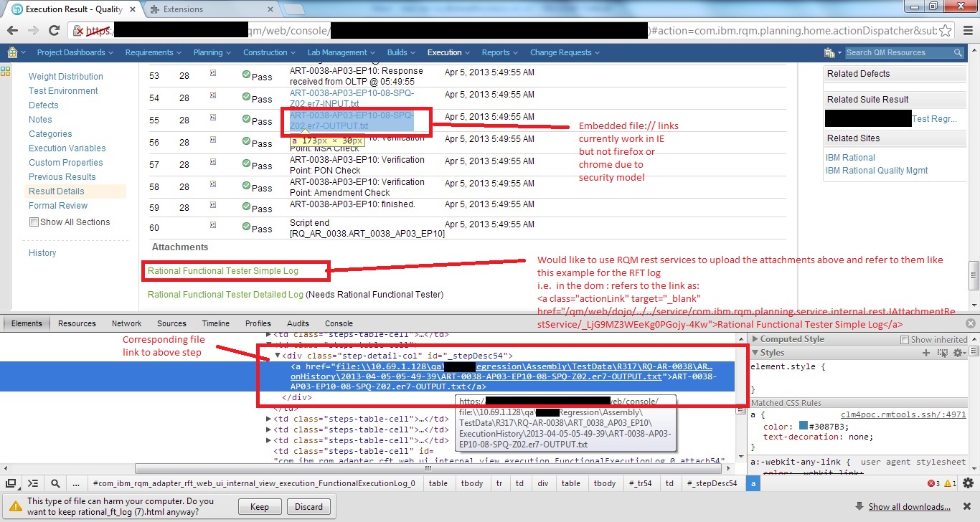Select Previous Results in sidebar
Screen dimensions: 980x522
click(62, 177)
